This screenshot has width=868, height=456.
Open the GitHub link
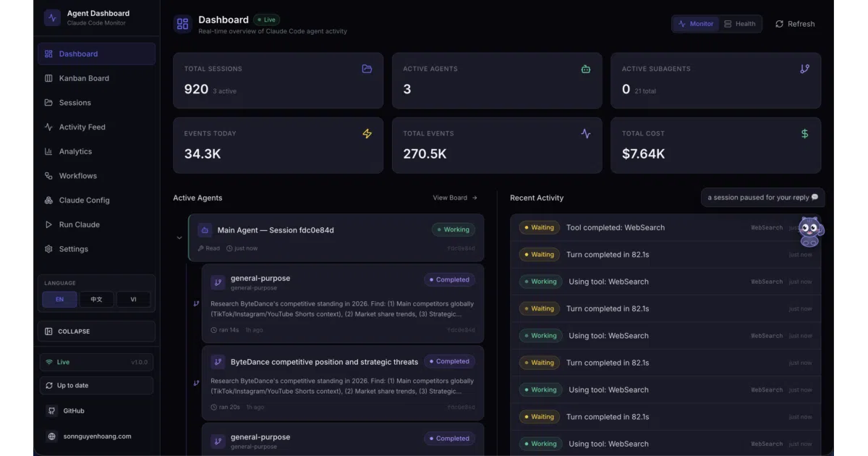74,410
